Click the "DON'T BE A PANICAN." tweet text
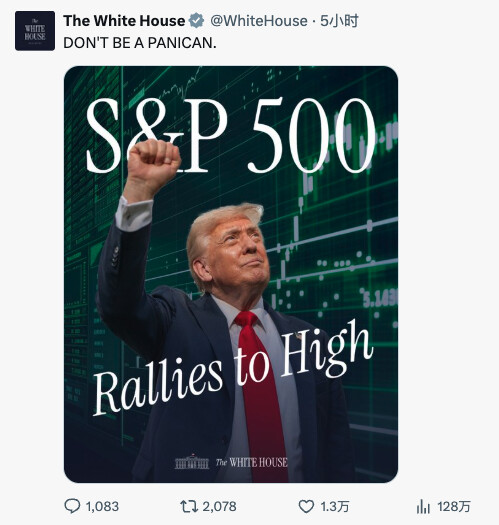The height and width of the screenshot is (525, 499). 140,43
